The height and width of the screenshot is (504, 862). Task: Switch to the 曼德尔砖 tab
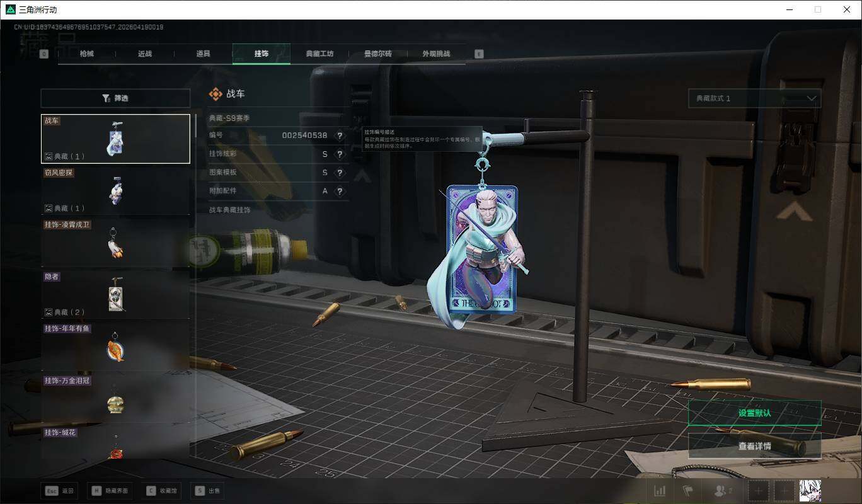[378, 54]
